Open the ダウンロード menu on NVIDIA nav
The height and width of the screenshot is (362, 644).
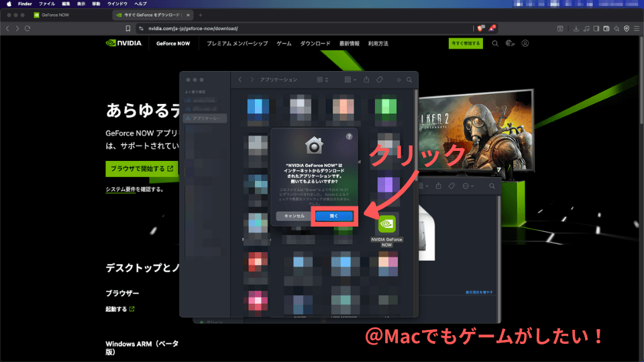(315, 44)
